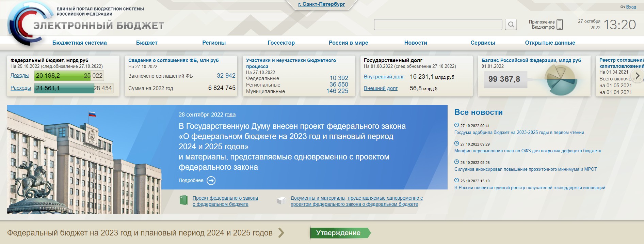
Task: Click Участники и неучастники бюджетного процесса title
Action: tap(291, 63)
